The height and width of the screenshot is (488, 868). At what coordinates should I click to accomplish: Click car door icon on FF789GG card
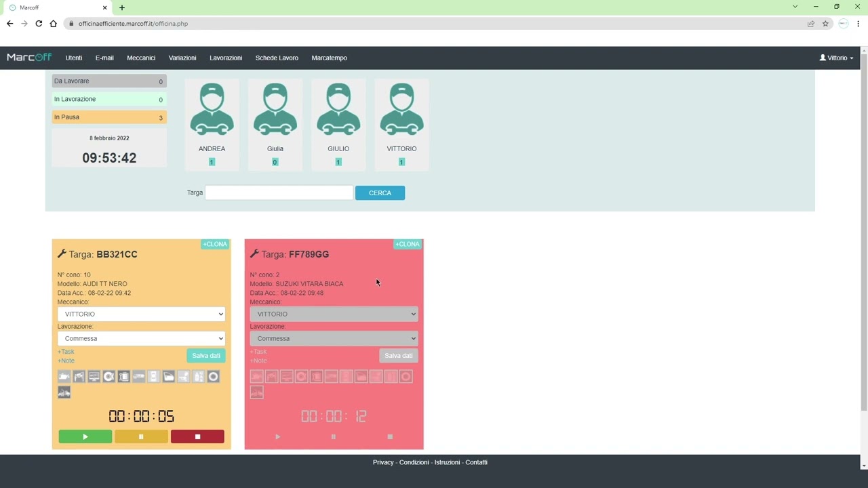[361, 376]
